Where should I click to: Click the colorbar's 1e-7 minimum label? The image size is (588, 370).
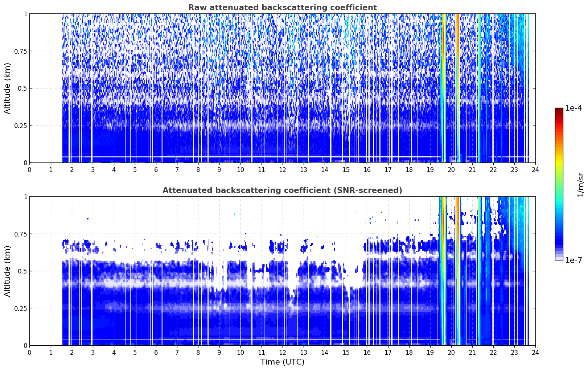pos(573,260)
